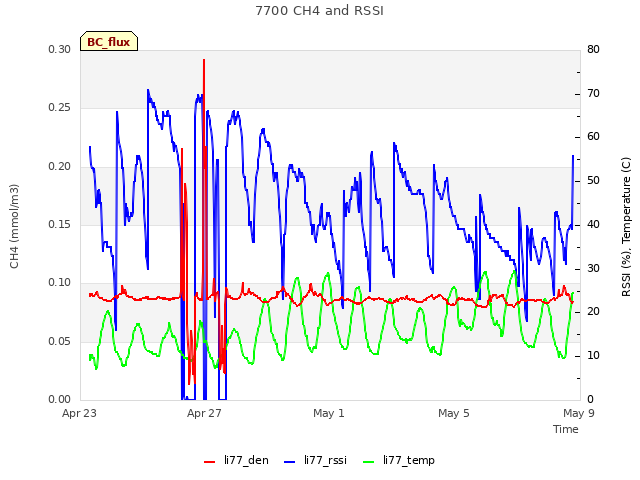Viewport: 640px width, 480px height.
Task: Click the li77_rssi legend entry
Action: (x=315, y=460)
